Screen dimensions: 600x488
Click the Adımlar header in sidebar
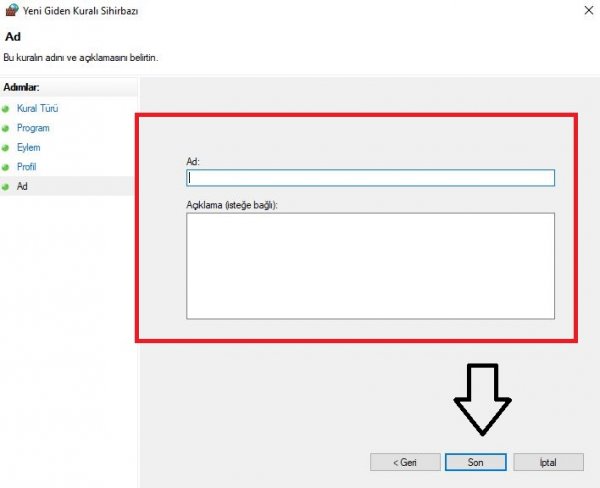23,86
